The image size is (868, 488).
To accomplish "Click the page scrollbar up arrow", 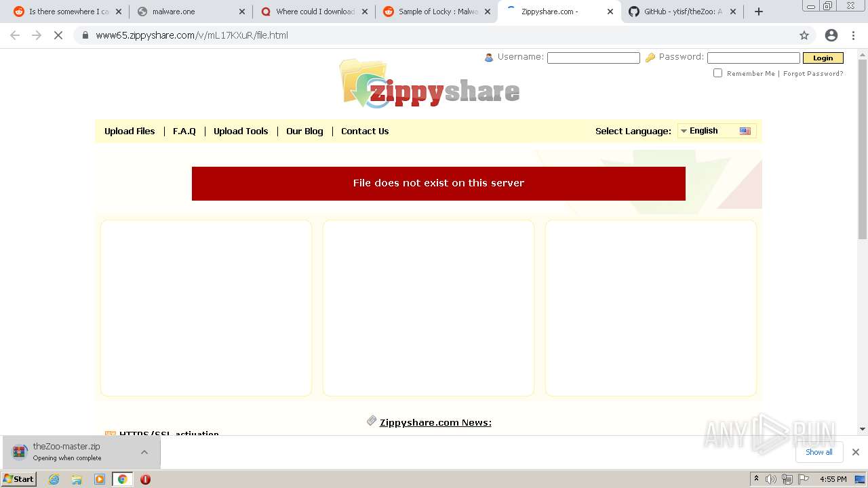I will pos(863,54).
